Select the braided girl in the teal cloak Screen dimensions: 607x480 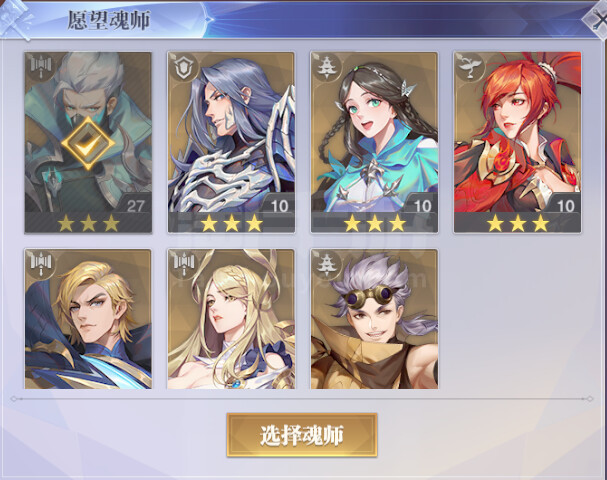[374, 142]
